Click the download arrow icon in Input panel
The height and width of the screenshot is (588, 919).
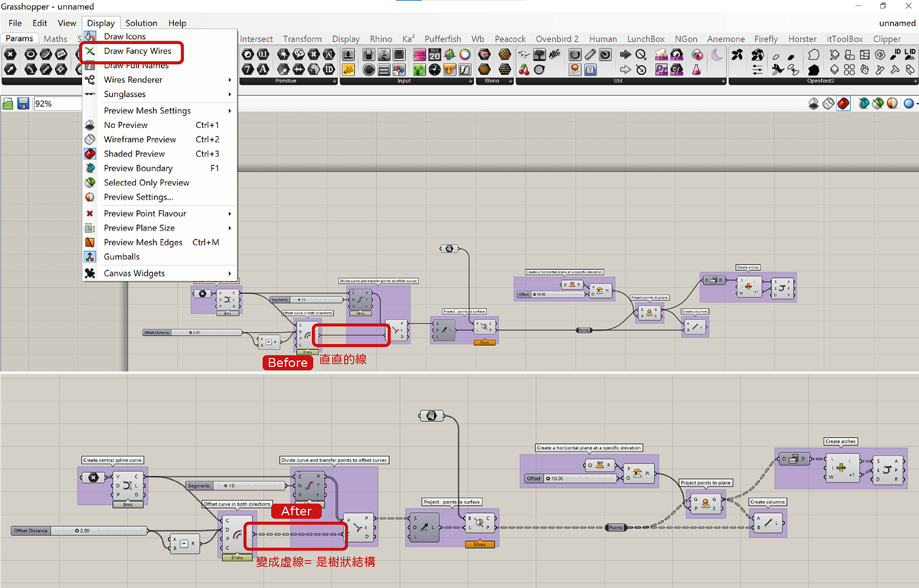[349, 54]
